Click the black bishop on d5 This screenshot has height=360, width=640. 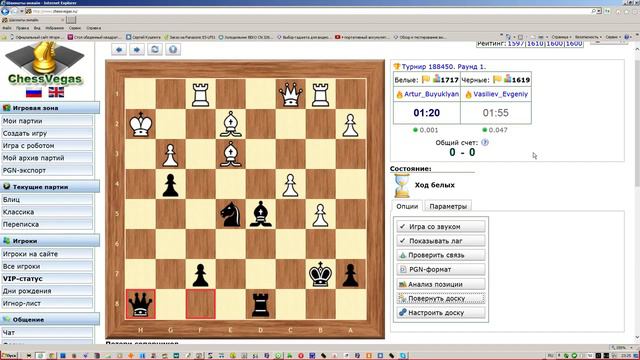pyautogui.click(x=260, y=214)
